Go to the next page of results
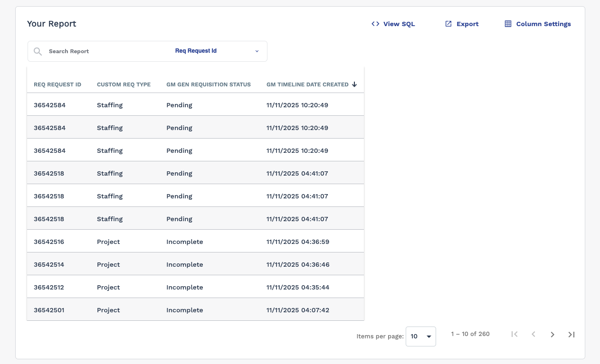Screen dimensions: 600x364 [552, 335]
